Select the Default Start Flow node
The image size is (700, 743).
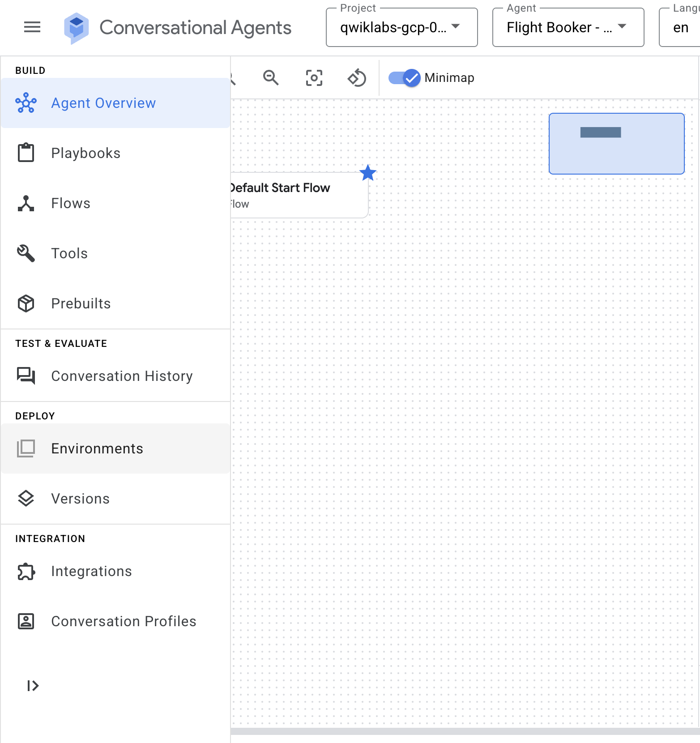[x=299, y=195]
